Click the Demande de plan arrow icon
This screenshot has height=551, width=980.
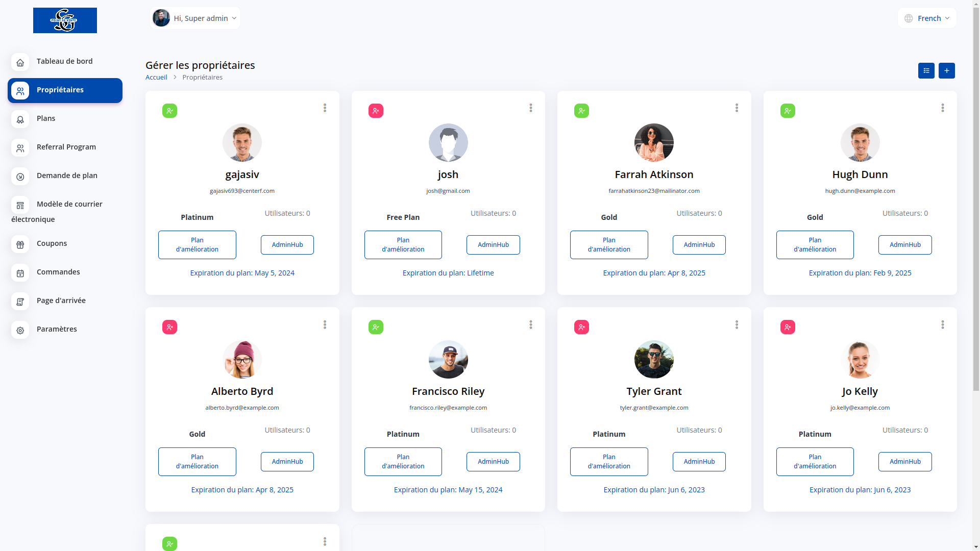point(20,177)
